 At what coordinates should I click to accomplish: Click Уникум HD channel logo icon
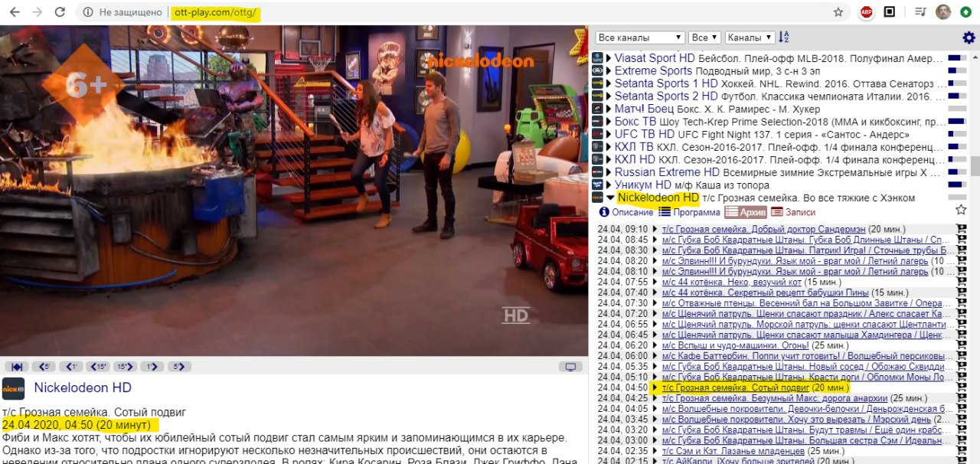point(598,185)
